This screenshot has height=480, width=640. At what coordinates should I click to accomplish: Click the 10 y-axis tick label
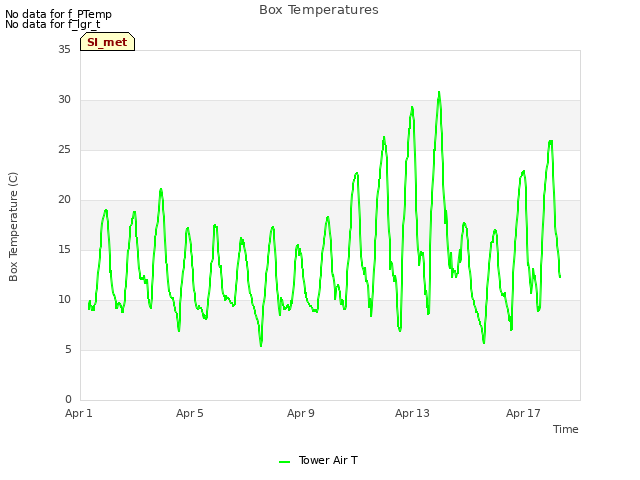(x=64, y=300)
